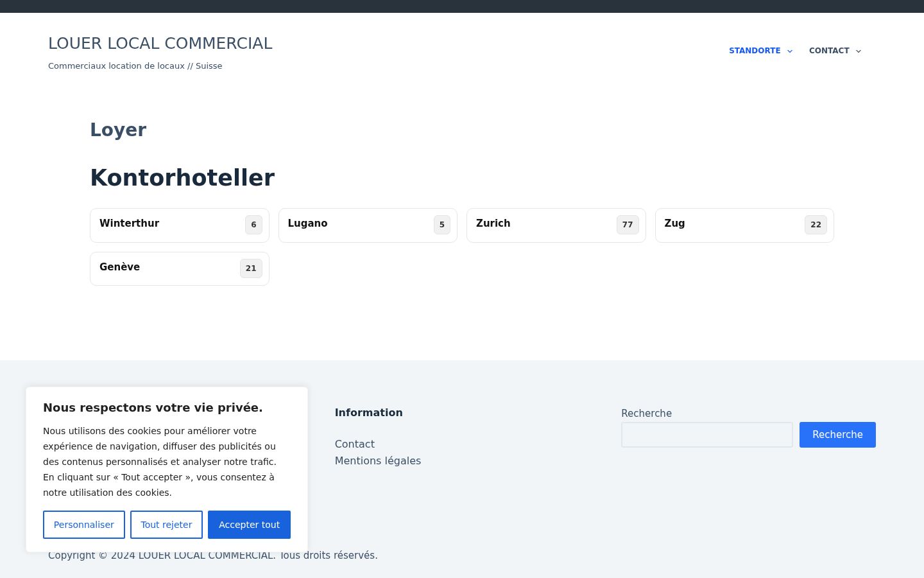Click the Personnaliser cookie button
Image resolution: width=924 pixels, height=578 pixels.
pyautogui.click(x=84, y=525)
